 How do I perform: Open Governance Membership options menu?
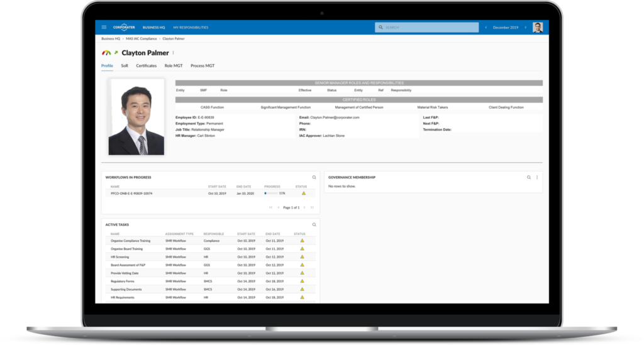click(x=537, y=177)
